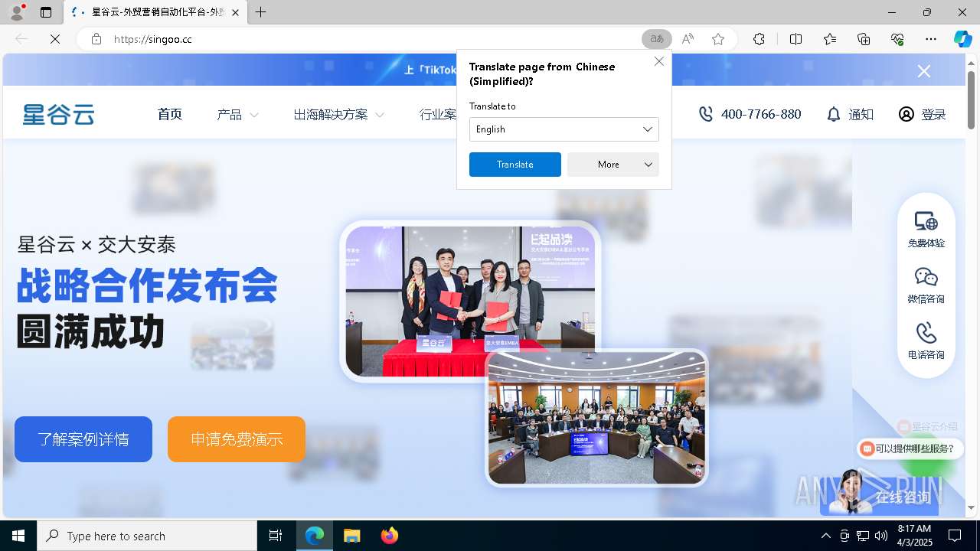Screen dimensions: 980x551
Task: Click the taskbar search box
Action: pyautogui.click(x=147, y=536)
